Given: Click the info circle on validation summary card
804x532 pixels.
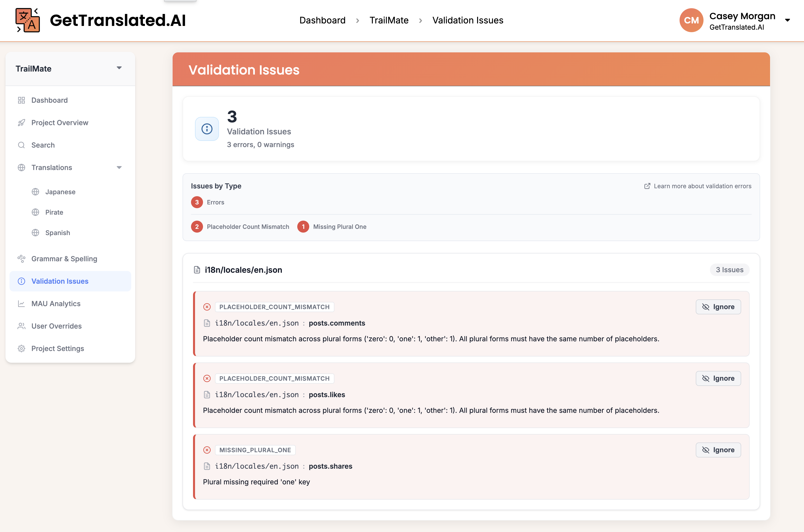Looking at the screenshot, I should coord(207,129).
